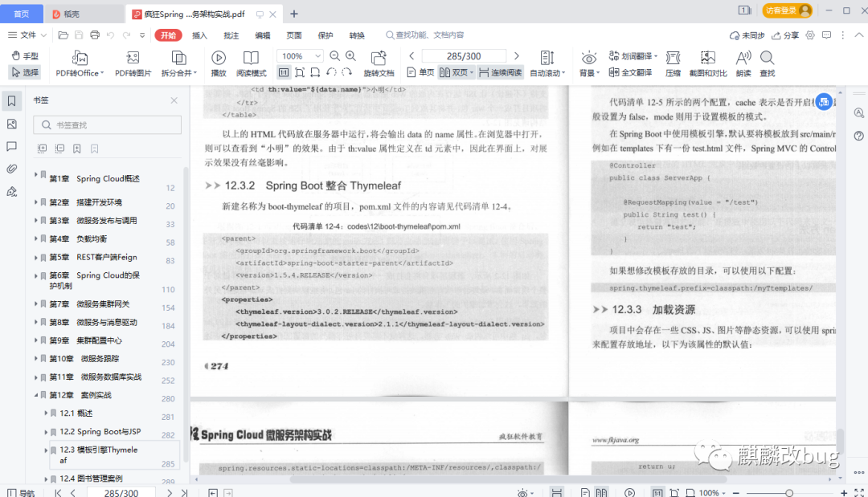This screenshot has height=497, width=868.
Task: Click the PDF转图片 tool
Action: click(x=133, y=64)
